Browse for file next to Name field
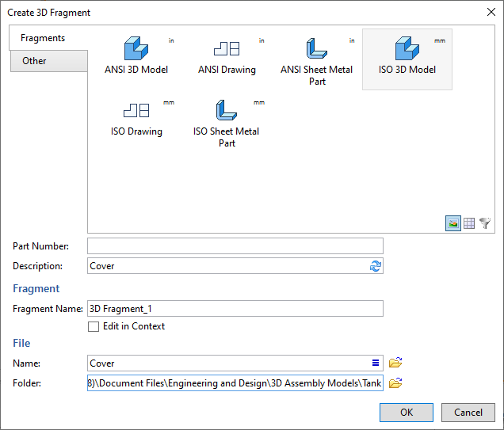This screenshot has width=504, height=430. click(395, 363)
